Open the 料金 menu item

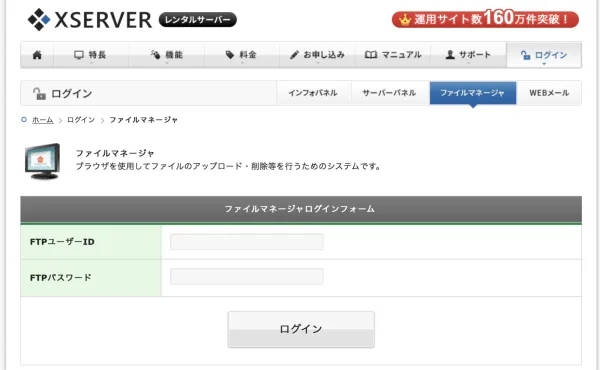click(x=241, y=55)
